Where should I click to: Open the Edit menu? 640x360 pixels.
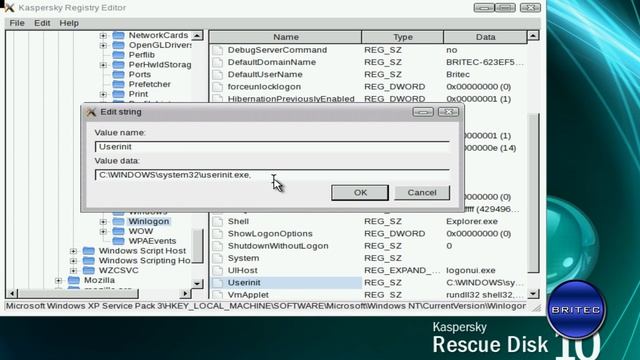(42, 23)
